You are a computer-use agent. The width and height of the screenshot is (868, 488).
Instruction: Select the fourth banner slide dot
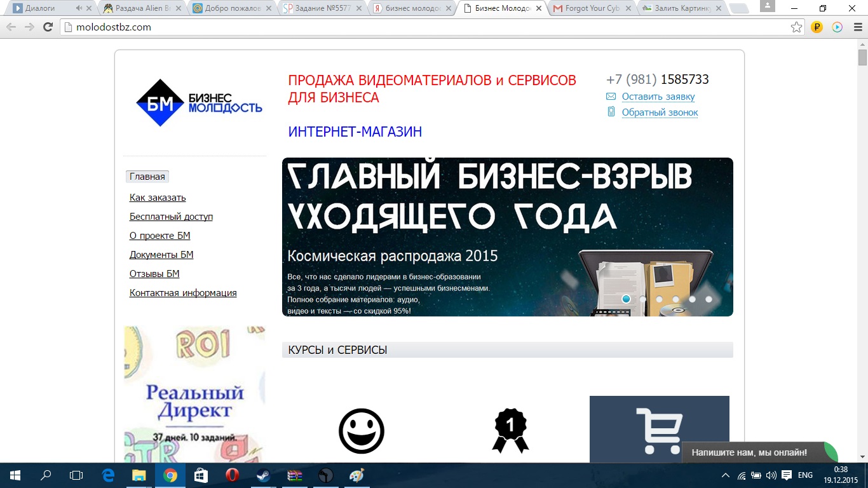675,299
